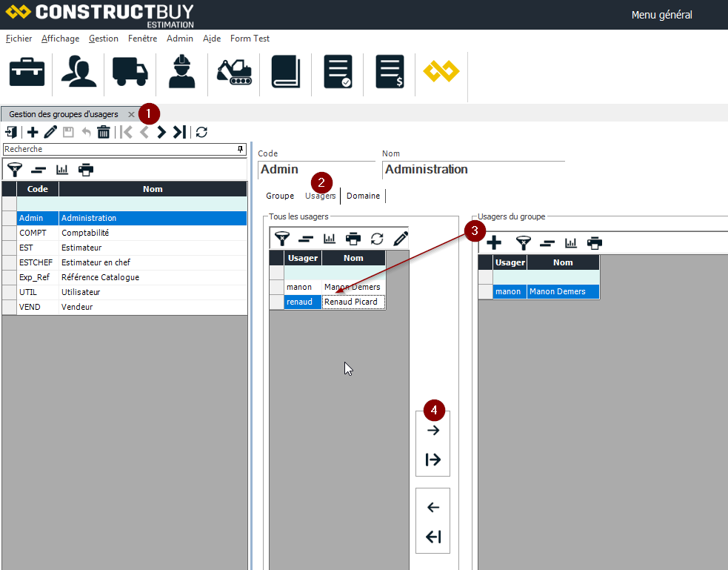Screen dimensions: 728x570
Task: Open the Gestion menu
Action: tap(103, 39)
